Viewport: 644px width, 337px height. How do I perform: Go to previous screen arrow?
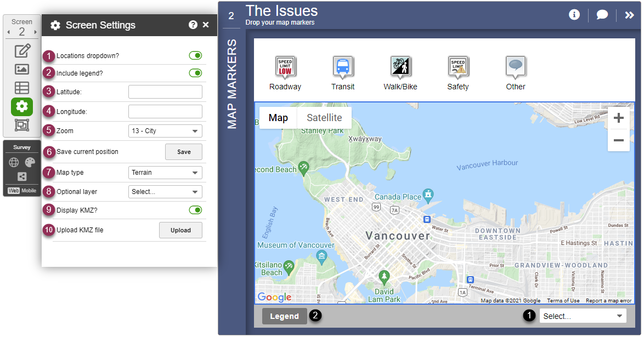pos(9,32)
